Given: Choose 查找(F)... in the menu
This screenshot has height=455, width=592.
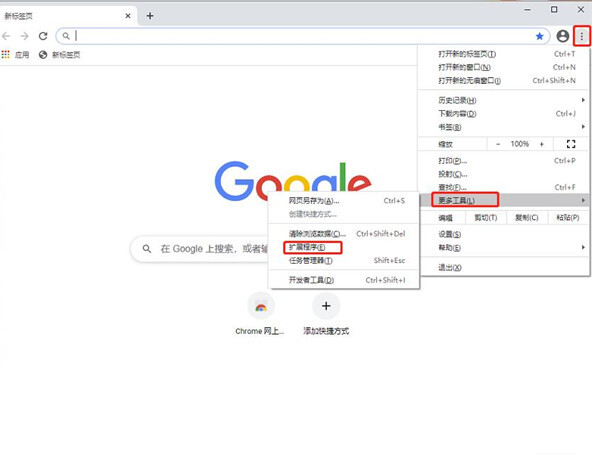Looking at the screenshot, I should 504,187.
